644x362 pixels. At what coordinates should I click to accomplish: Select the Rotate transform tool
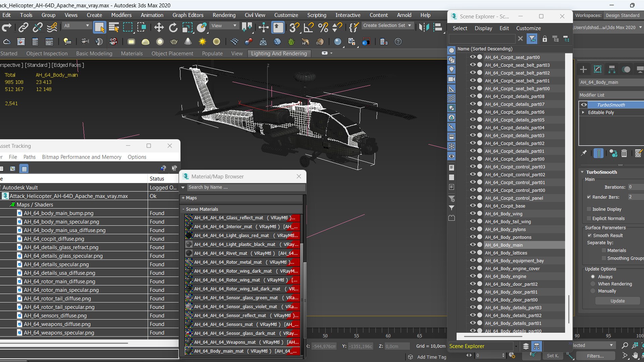point(173,27)
